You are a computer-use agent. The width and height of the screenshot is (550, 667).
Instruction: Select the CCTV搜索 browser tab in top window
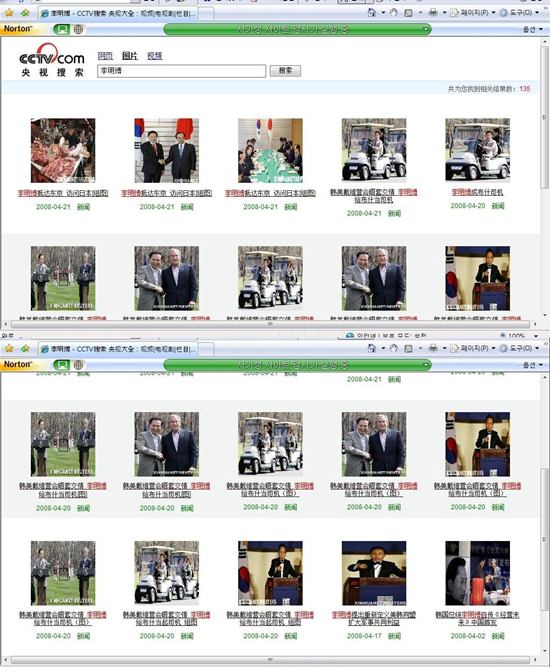click(118, 14)
